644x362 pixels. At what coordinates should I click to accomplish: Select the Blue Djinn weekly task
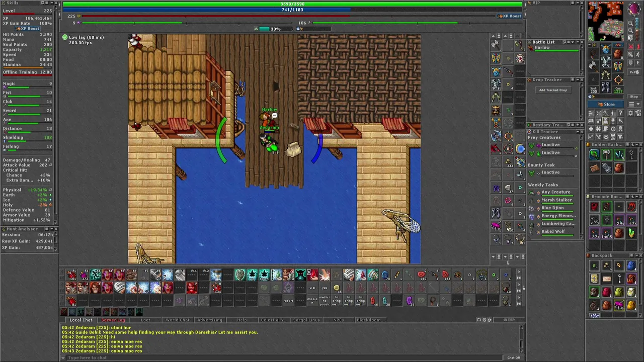552,208
